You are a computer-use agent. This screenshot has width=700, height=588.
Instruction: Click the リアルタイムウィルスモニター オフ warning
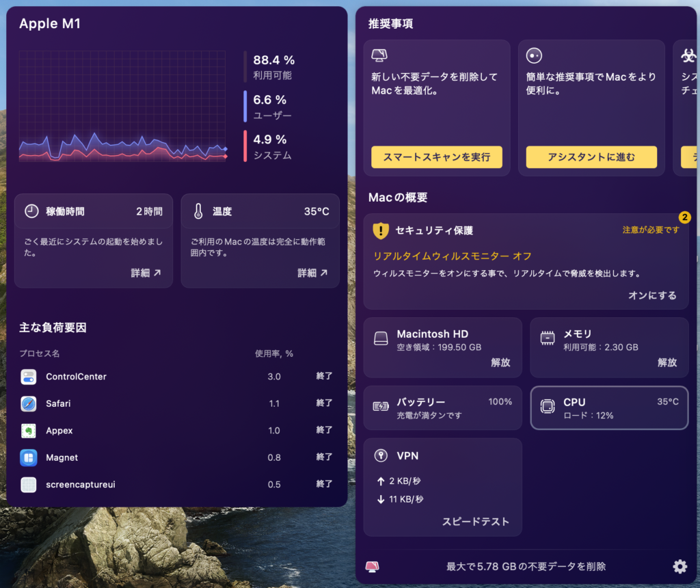453,256
